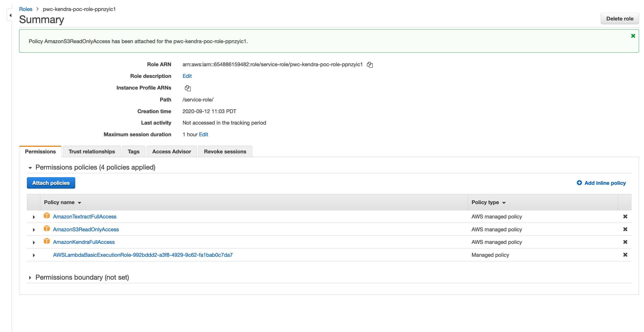The image size is (644, 332).
Task: Click the Role ARN value text
Action: [x=272, y=65]
